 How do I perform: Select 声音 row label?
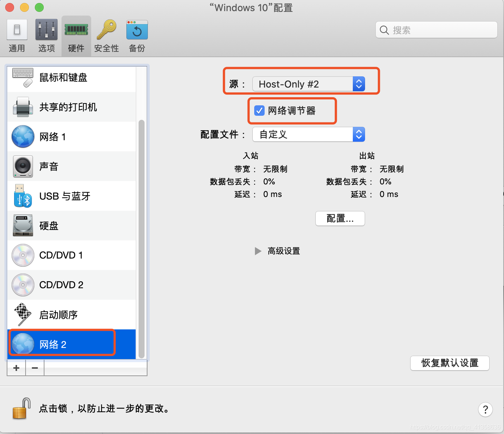click(x=49, y=166)
